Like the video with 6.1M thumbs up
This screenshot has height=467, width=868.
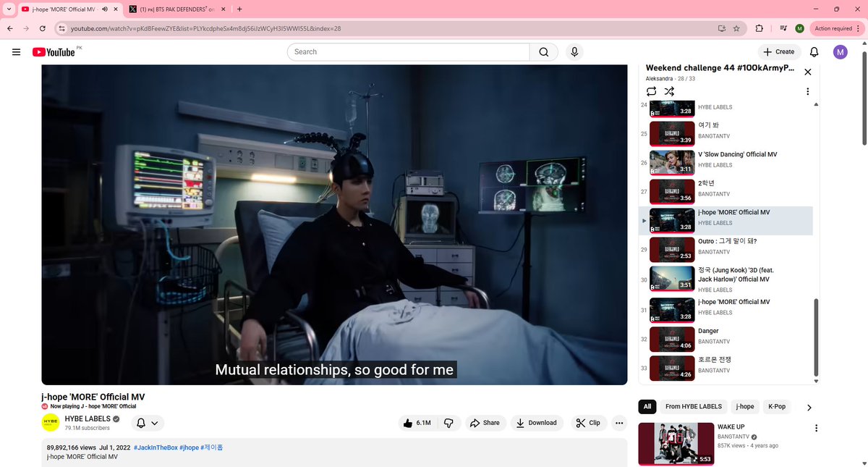pyautogui.click(x=417, y=423)
